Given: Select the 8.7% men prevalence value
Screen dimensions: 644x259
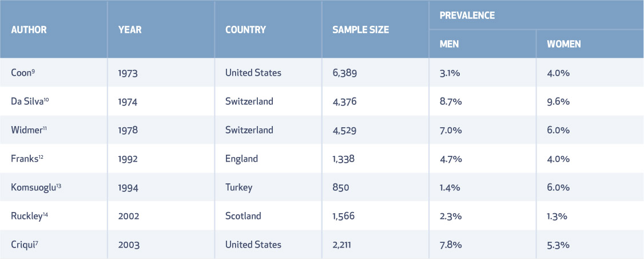Looking at the screenshot, I should 451,101.
